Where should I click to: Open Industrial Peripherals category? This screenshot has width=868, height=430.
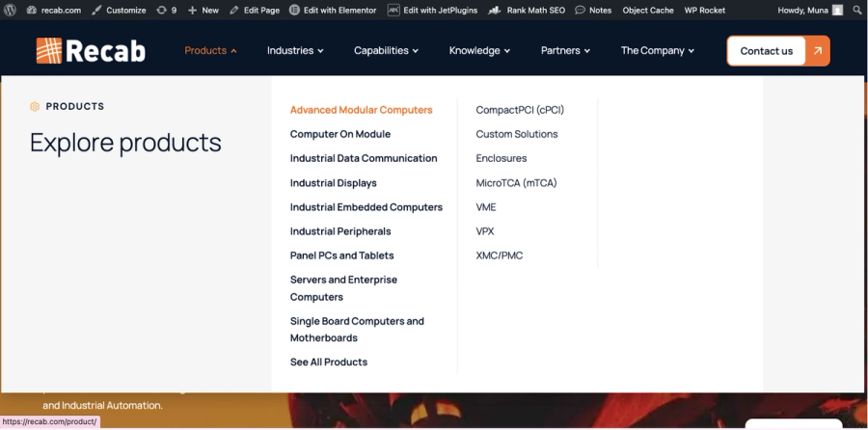tap(340, 231)
